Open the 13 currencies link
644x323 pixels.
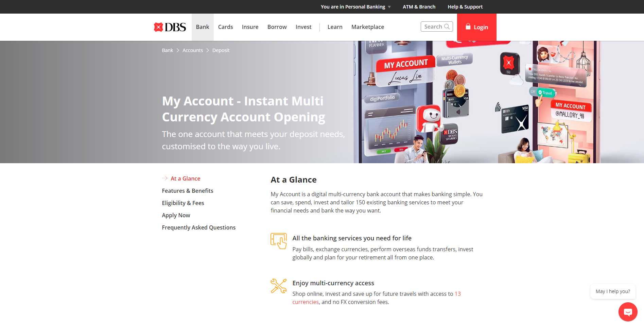[457, 294]
